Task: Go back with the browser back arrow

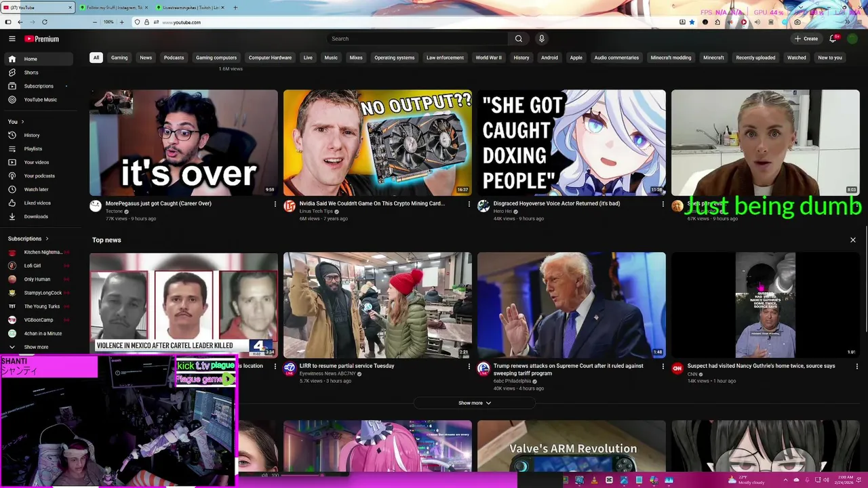Action: [20, 22]
